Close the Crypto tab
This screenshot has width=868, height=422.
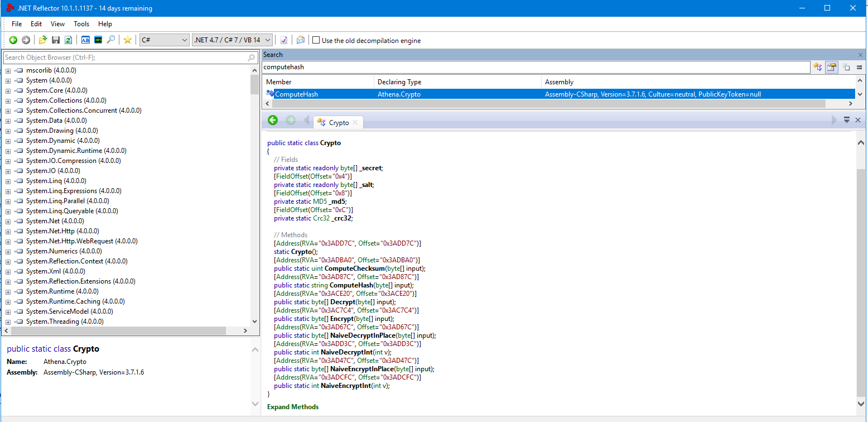coord(355,123)
